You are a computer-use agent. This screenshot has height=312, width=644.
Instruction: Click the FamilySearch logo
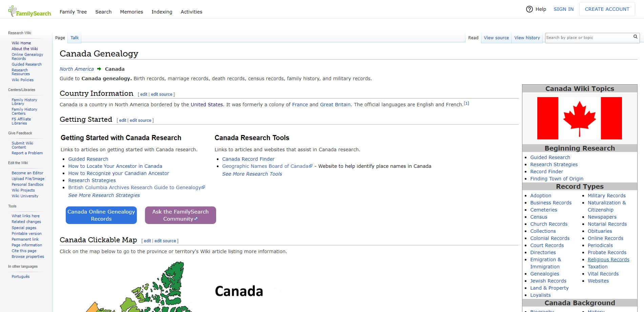pos(30,11)
